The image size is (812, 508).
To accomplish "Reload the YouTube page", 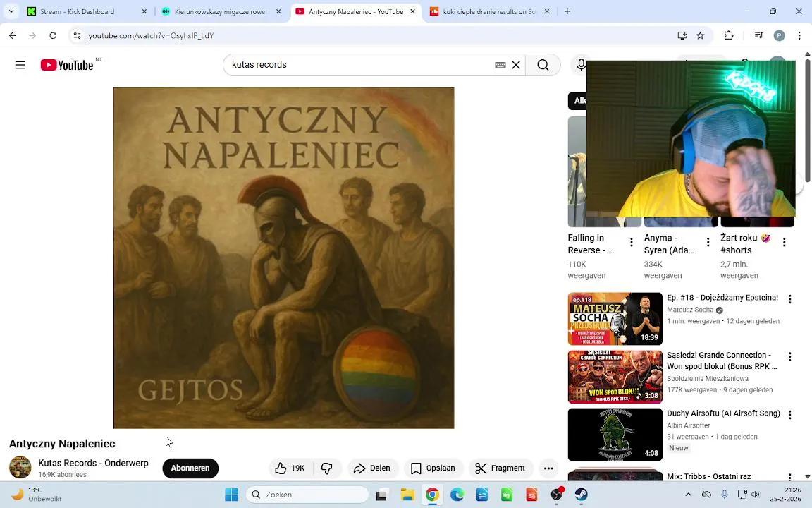I will (53, 35).
